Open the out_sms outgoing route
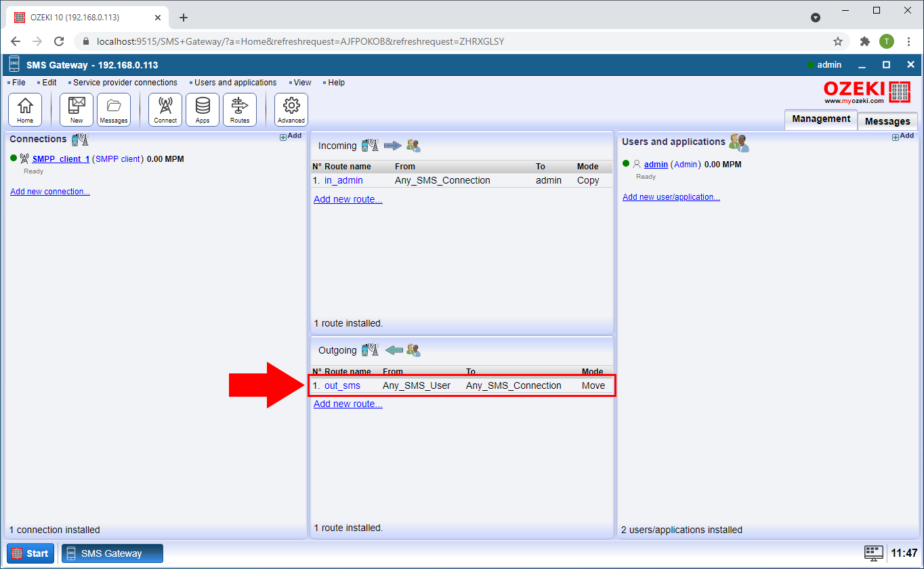924x569 pixels. pos(342,385)
